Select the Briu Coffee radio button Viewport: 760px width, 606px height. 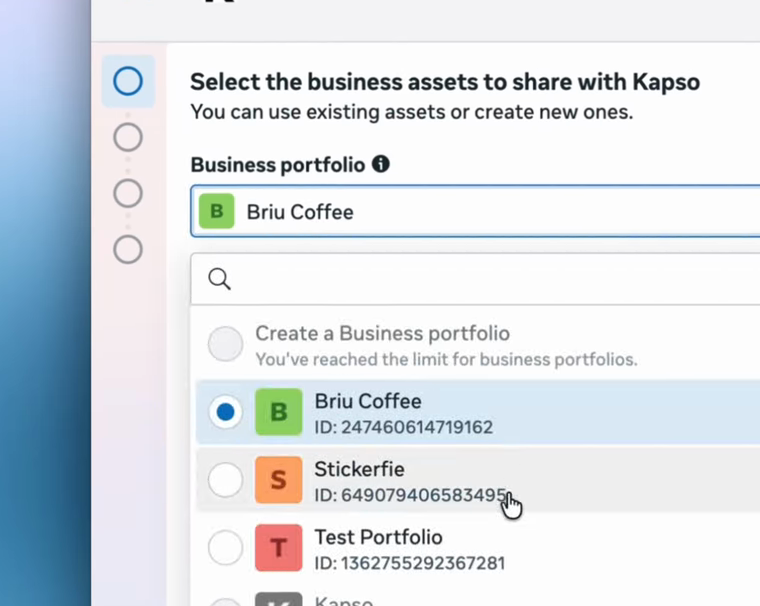pyautogui.click(x=225, y=412)
